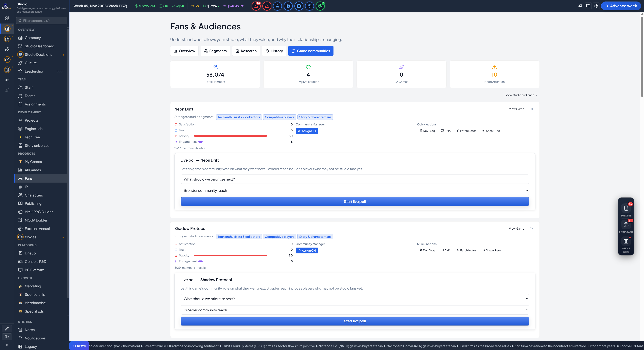Assign a CM to Neon Drift
The height and width of the screenshot is (350, 644).
(307, 131)
